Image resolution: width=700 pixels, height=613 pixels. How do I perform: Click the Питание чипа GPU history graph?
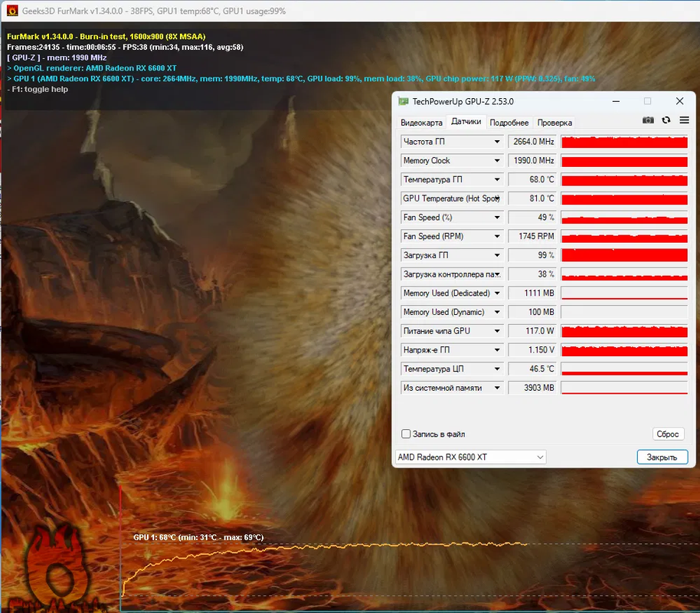click(x=624, y=331)
